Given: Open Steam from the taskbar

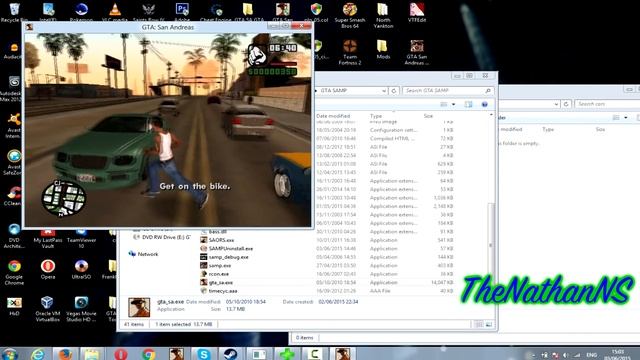Looking at the screenshot, I should (x=231, y=354).
